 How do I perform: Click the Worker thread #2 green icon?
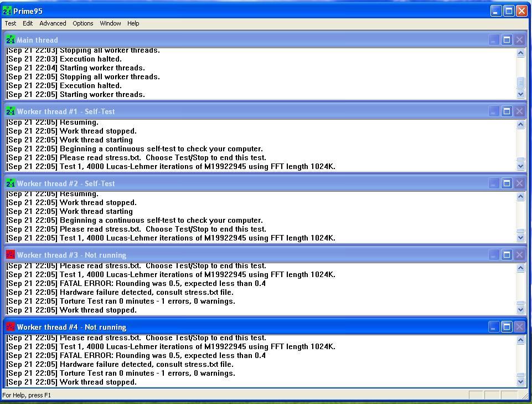pos(10,183)
